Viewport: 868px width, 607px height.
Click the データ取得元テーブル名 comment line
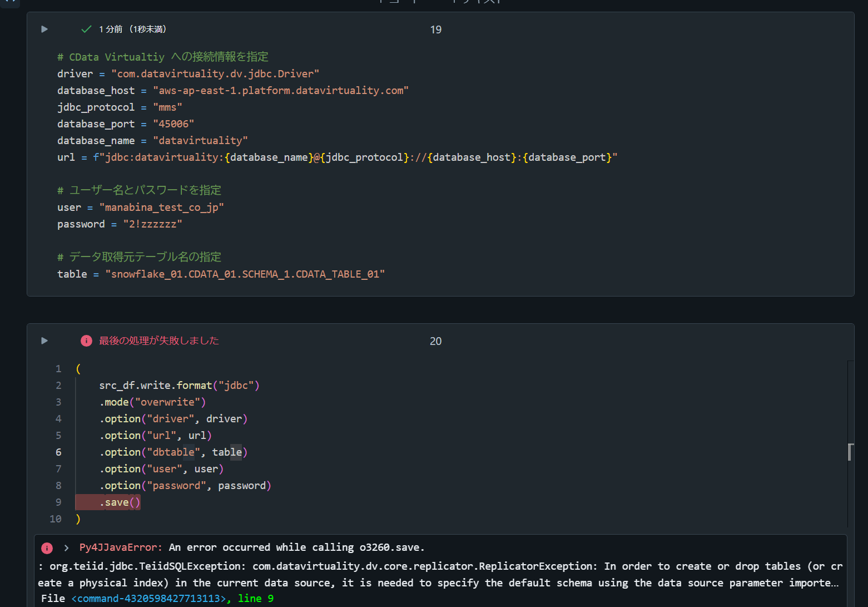click(139, 257)
